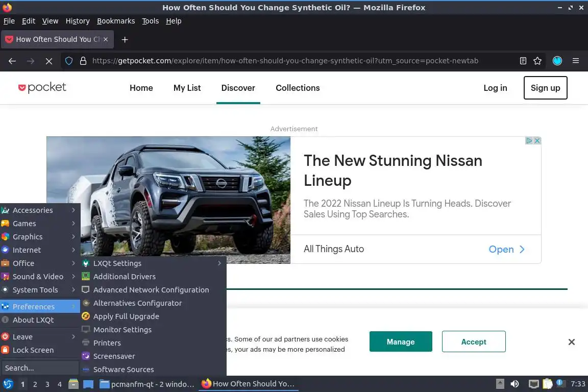Click Open on the Nissan ad
This screenshot has height=392, width=588.
(x=506, y=249)
